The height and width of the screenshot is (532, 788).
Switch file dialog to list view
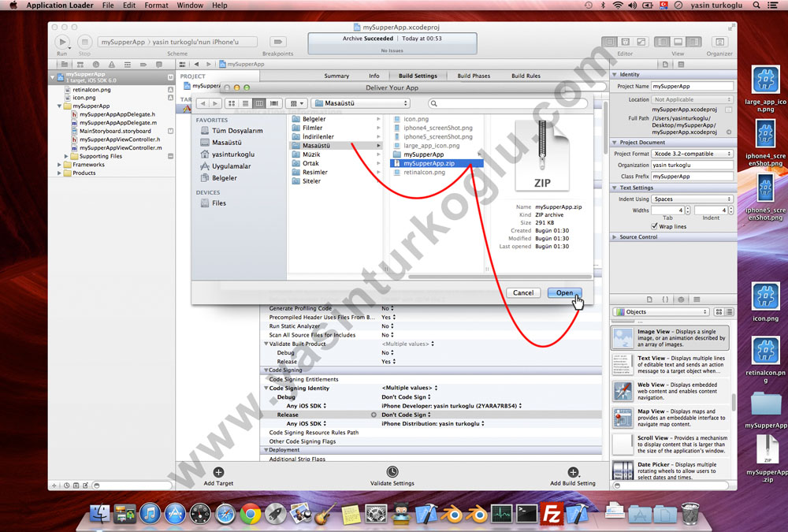(245, 103)
